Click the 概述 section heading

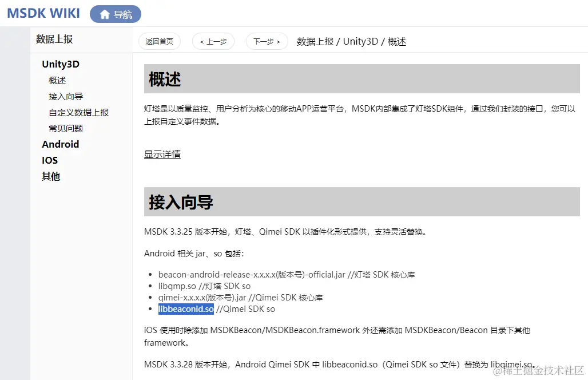pos(362,79)
